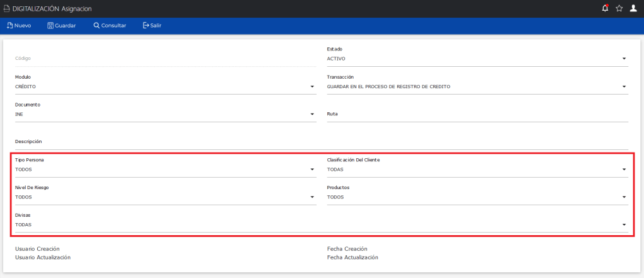Expand the Productos dropdown
The width and height of the screenshot is (644, 278).
click(x=477, y=197)
